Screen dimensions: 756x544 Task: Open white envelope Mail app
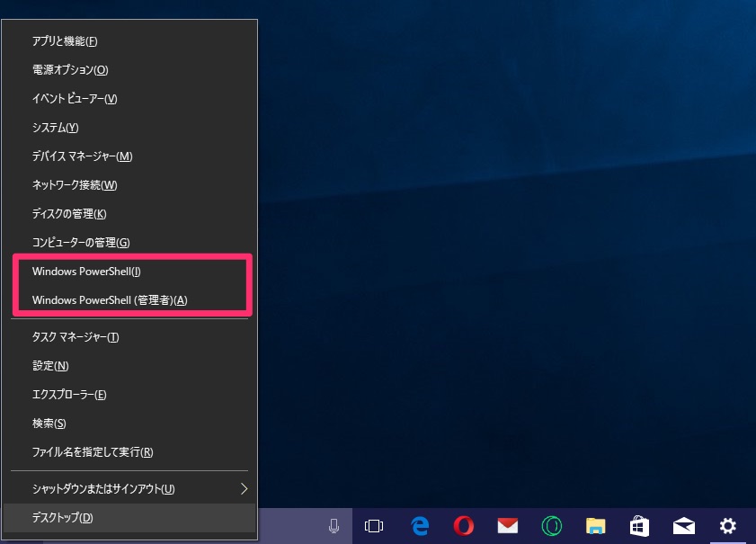(x=684, y=526)
